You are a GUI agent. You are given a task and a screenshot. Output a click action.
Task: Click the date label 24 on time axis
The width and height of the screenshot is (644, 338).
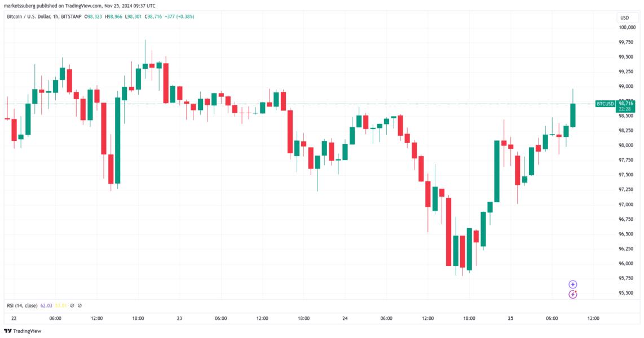(345, 318)
